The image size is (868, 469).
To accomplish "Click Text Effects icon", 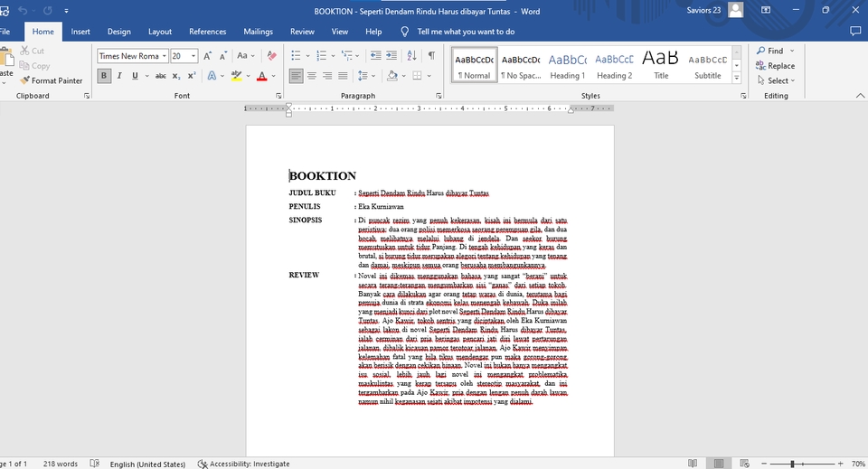I will pos(212,76).
